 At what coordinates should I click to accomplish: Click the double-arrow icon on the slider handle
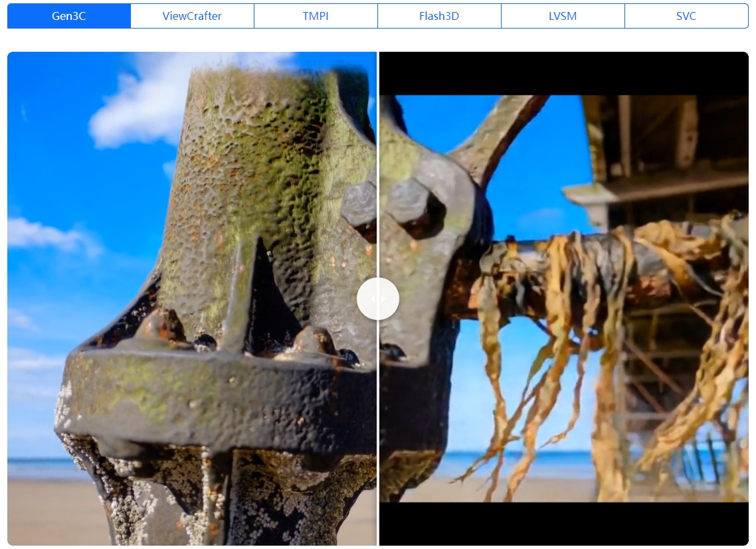point(378,299)
